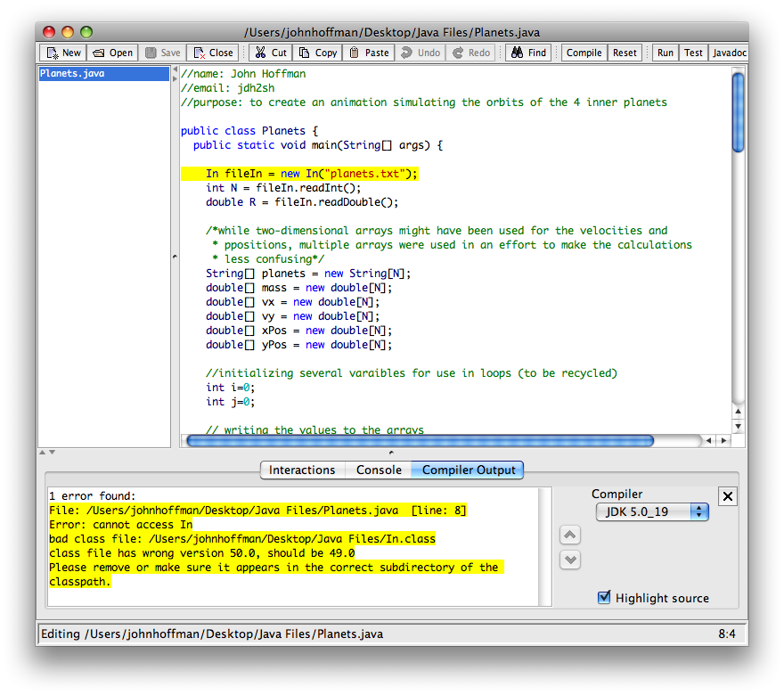The height and width of the screenshot is (695, 784).
Task: Click the Save disk icon
Action: coord(151,53)
